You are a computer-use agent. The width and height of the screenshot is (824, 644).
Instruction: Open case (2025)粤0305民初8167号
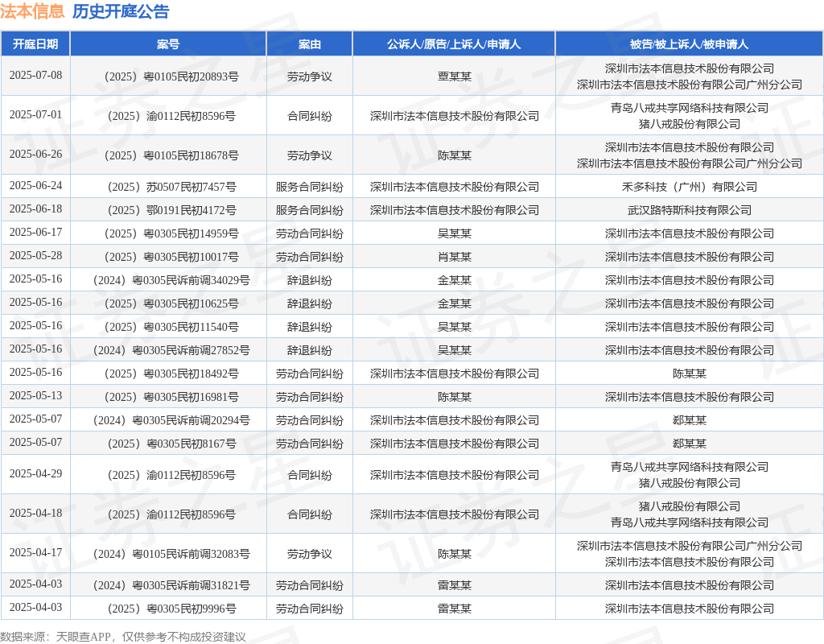(168, 444)
